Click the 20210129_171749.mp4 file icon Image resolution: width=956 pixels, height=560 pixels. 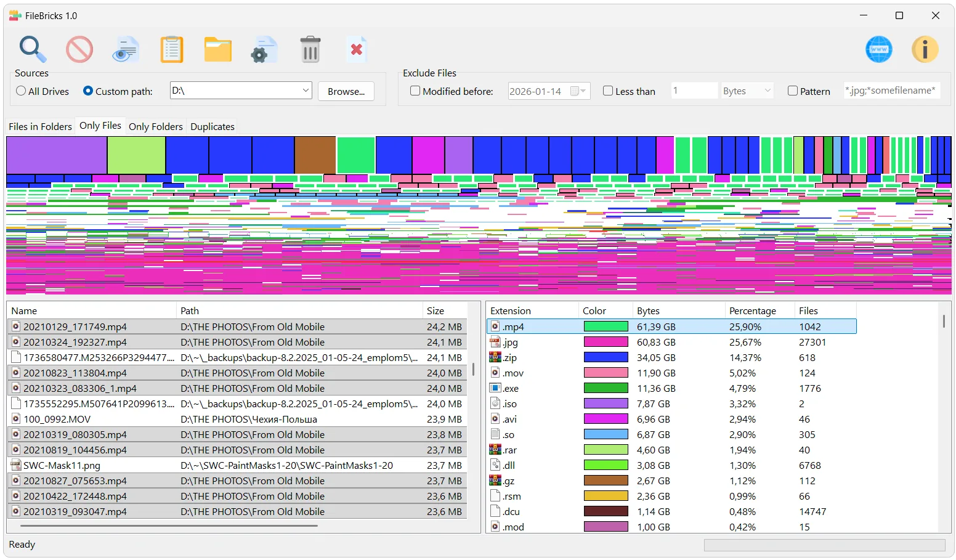pyautogui.click(x=16, y=327)
